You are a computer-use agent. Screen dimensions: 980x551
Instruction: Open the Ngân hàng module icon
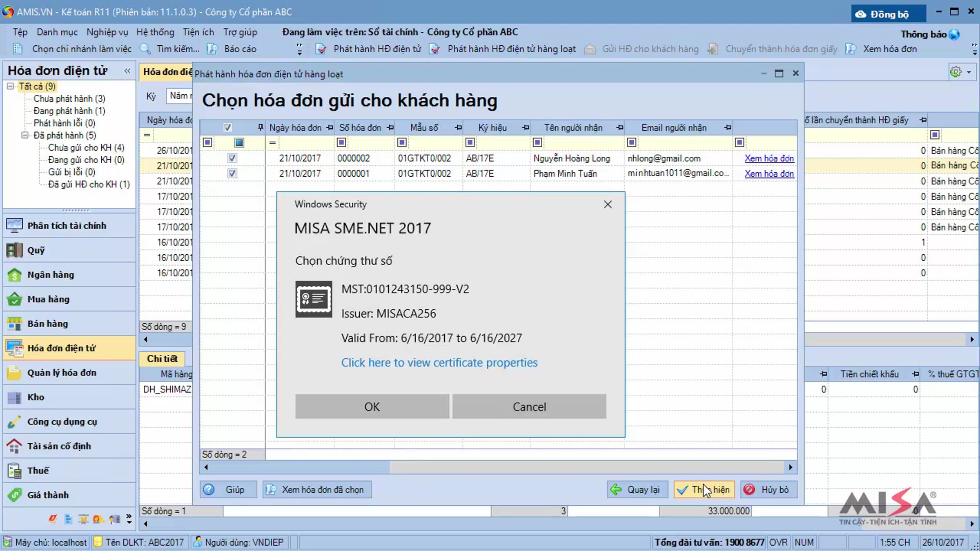coord(14,274)
